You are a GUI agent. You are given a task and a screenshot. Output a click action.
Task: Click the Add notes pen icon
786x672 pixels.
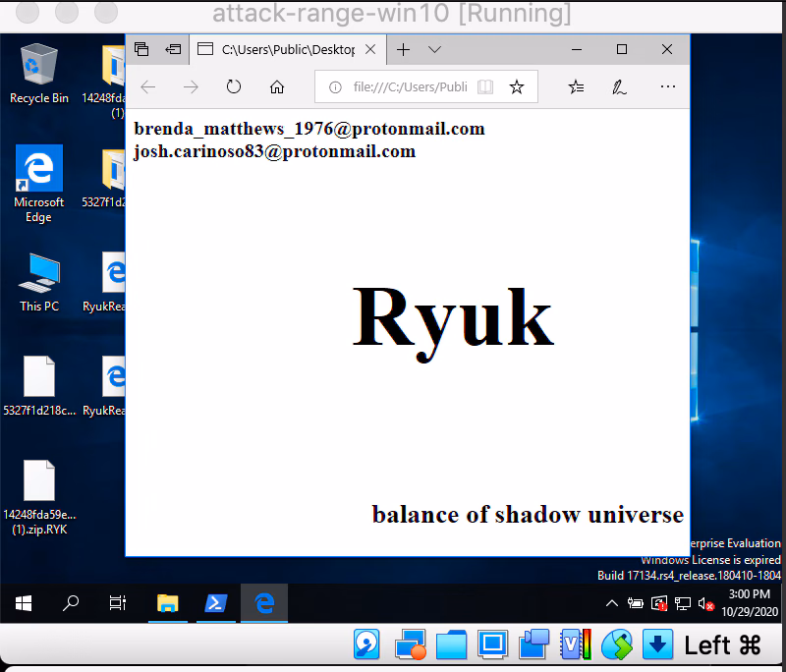tap(620, 87)
